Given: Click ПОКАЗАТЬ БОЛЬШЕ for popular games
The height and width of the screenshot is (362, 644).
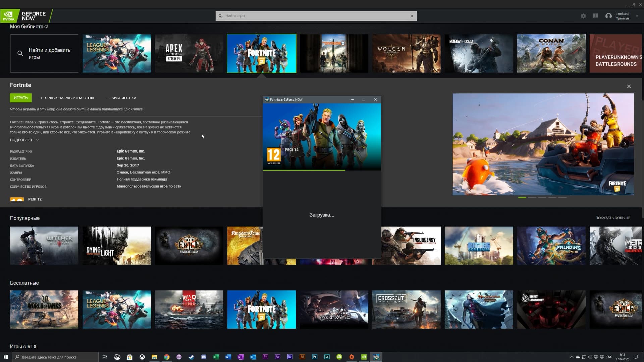Looking at the screenshot, I should 612,218.
